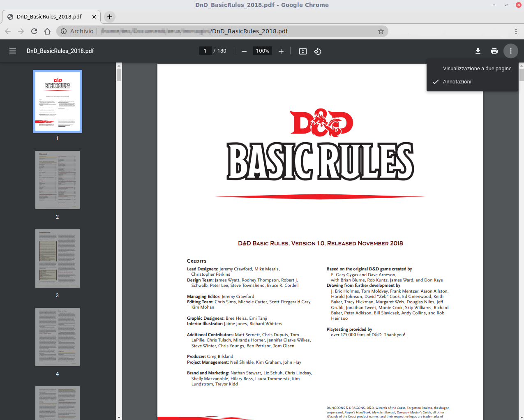The height and width of the screenshot is (420, 524).
Task: Click 'Drawing from further development by' text
Action: 363,286
